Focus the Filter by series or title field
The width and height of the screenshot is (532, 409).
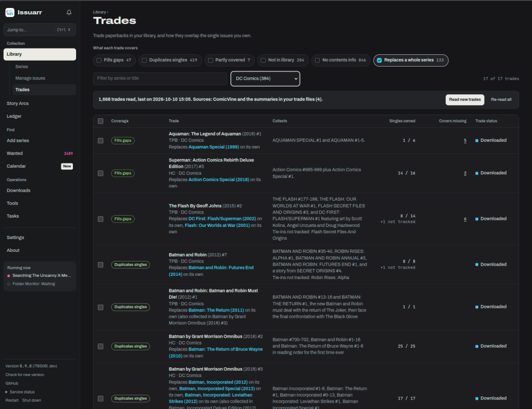[160, 78]
